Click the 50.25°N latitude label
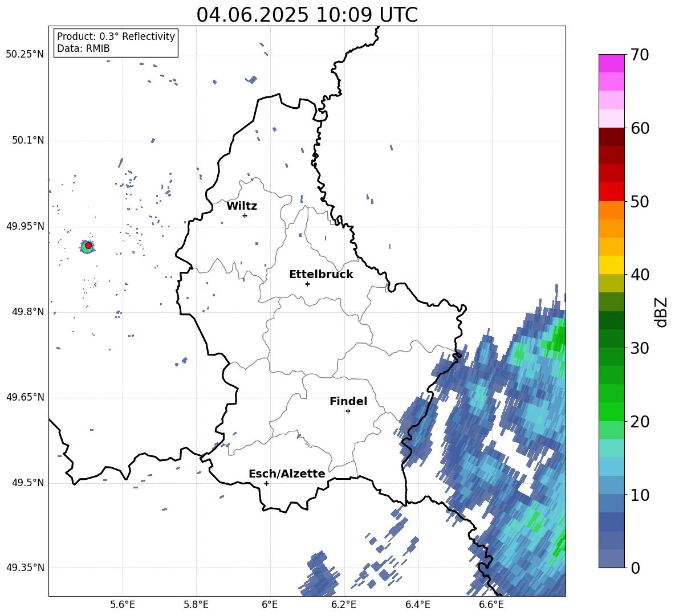This screenshot has height=616, width=675. click(x=25, y=55)
